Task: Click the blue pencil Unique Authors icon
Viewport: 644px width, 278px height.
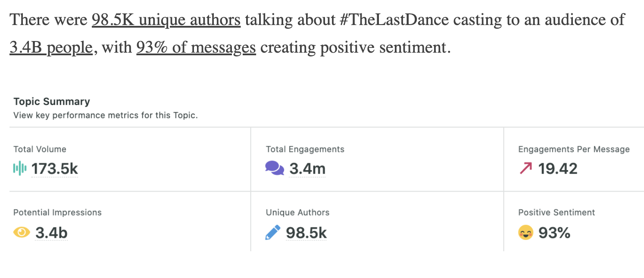Action: [273, 232]
